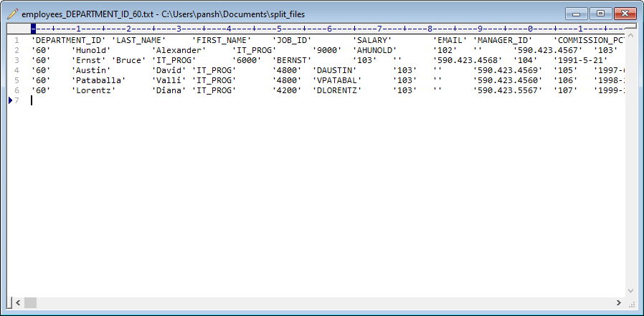Click the current-line arrow marker beside line 7
This screenshot has width=644, height=316.
[x=10, y=100]
